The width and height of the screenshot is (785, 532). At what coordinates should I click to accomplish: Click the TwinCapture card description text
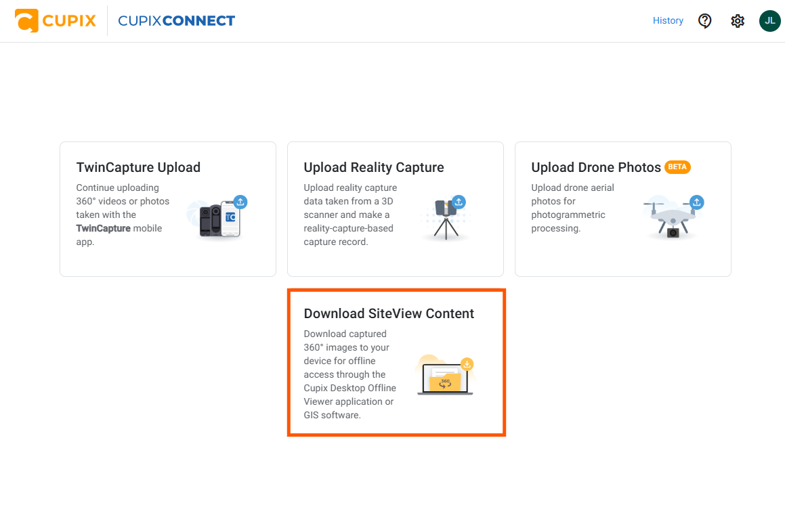click(123, 215)
